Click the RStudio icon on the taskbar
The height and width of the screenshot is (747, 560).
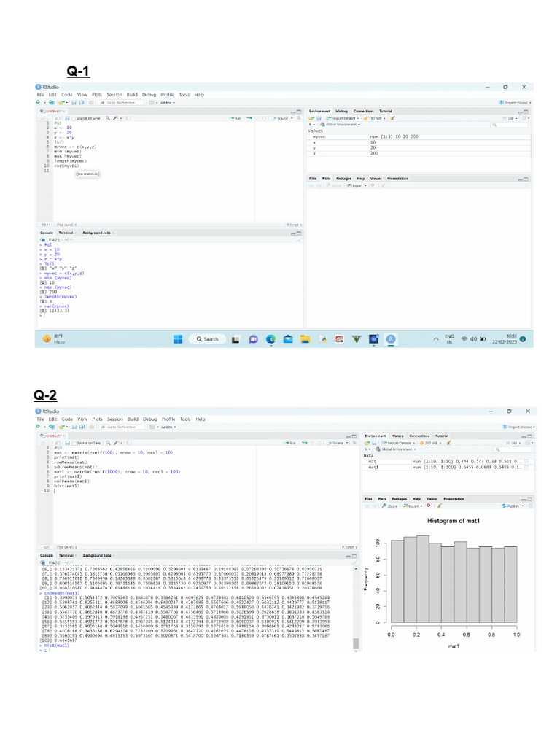[391, 339]
